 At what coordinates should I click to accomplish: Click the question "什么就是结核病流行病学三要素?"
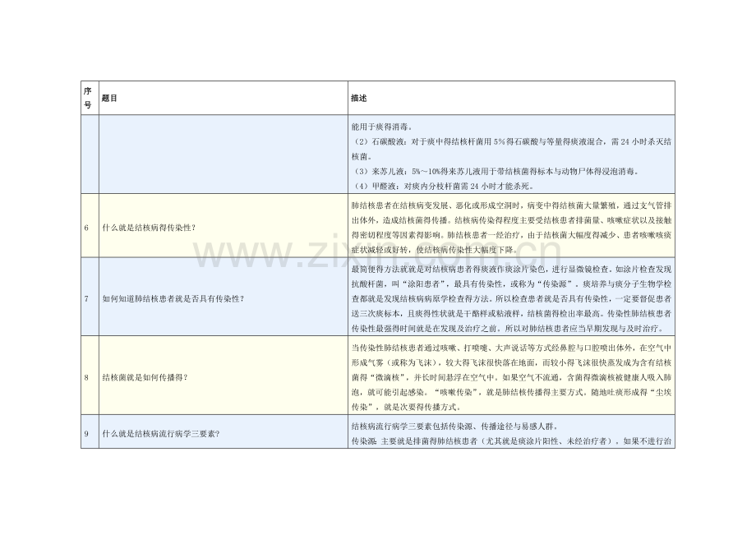(x=159, y=433)
